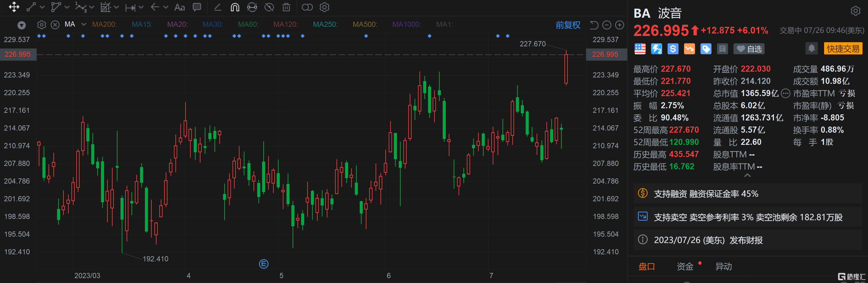
Task: Click the 快捷交易 quick trade button
Action: click(843, 49)
